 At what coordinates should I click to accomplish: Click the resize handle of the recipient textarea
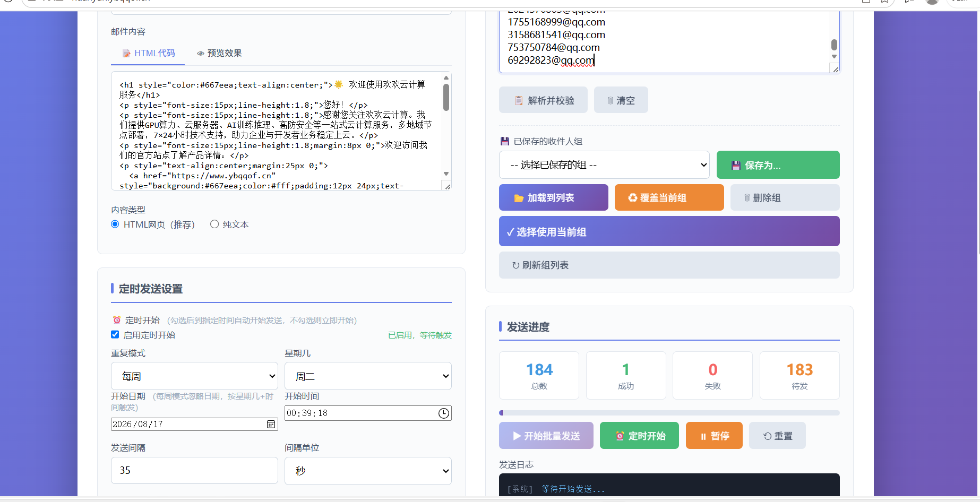click(x=836, y=69)
